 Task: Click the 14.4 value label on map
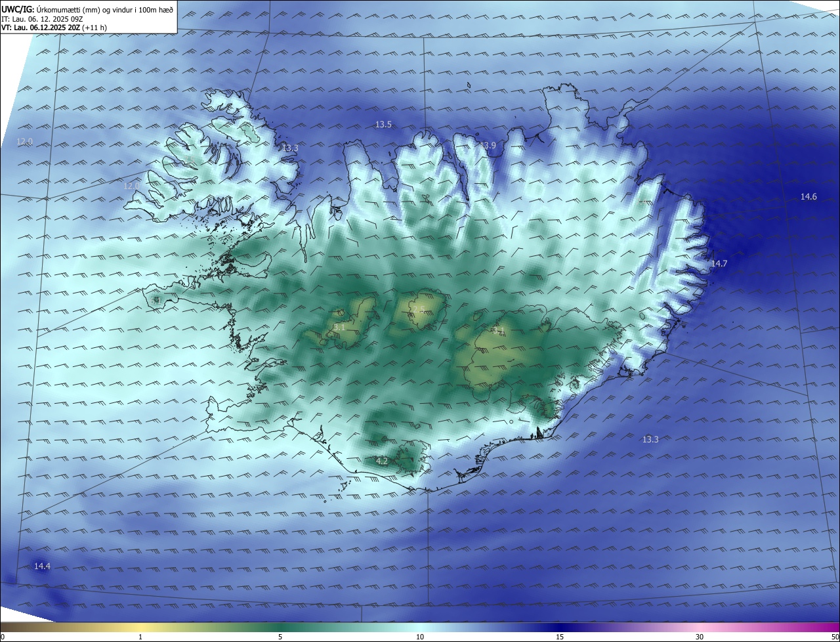click(42, 565)
